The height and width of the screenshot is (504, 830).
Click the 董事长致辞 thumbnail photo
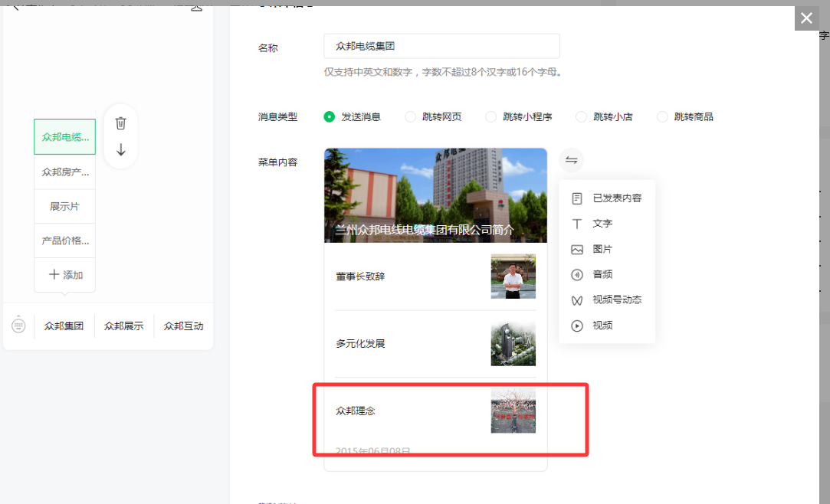[513, 276]
